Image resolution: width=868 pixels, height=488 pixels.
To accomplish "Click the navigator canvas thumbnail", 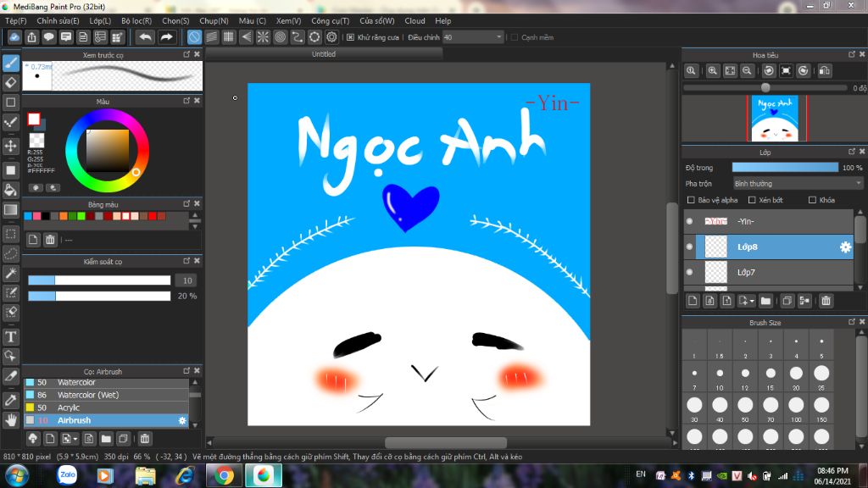I will pyautogui.click(x=775, y=119).
